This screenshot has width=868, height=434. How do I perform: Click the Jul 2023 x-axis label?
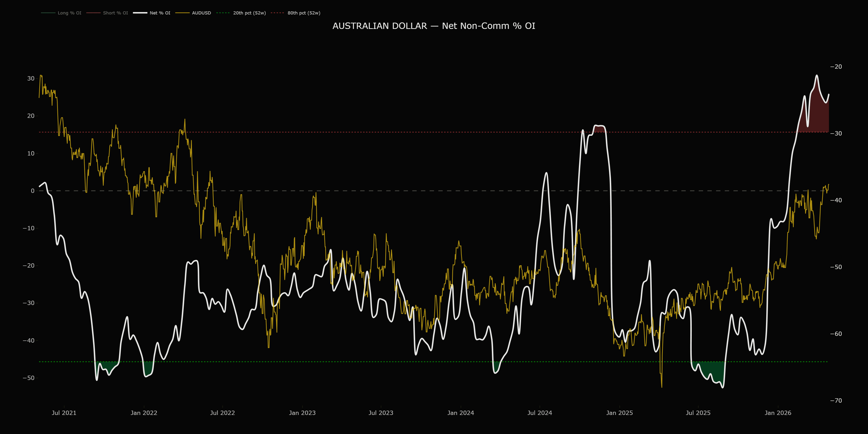point(381,413)
